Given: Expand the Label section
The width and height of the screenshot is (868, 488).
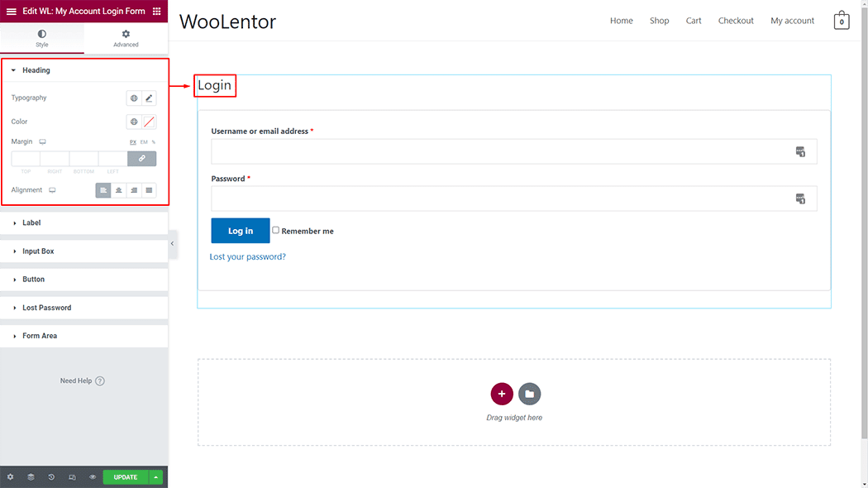Looking at the screenshot, I should tap(31, 222).
